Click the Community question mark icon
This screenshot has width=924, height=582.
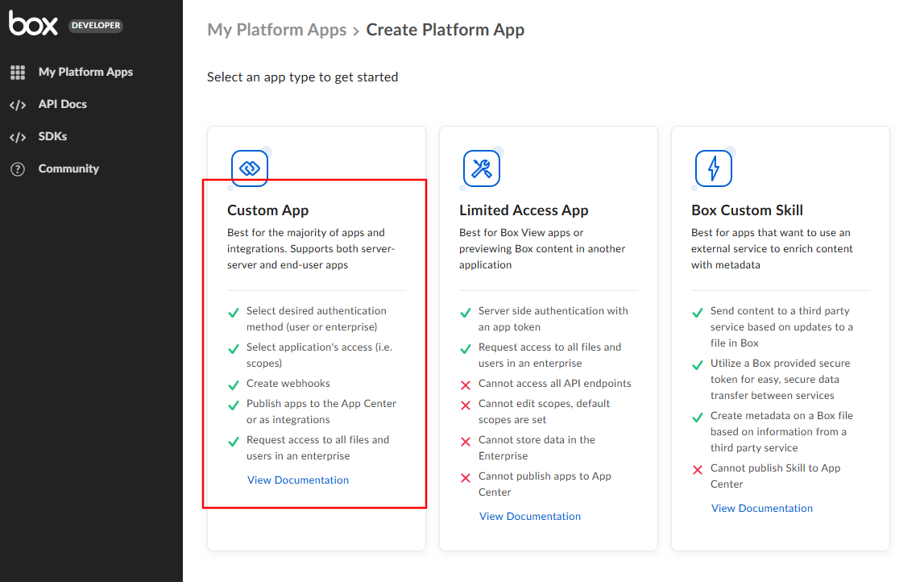[18, 169]
